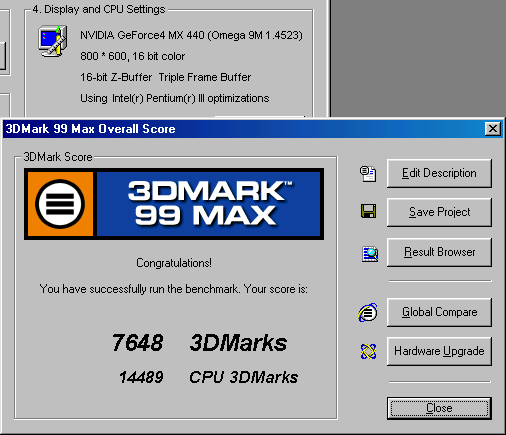Click the document icon beside Edit Description
Viewport: 506px width, 435px height.
(368, 173)
